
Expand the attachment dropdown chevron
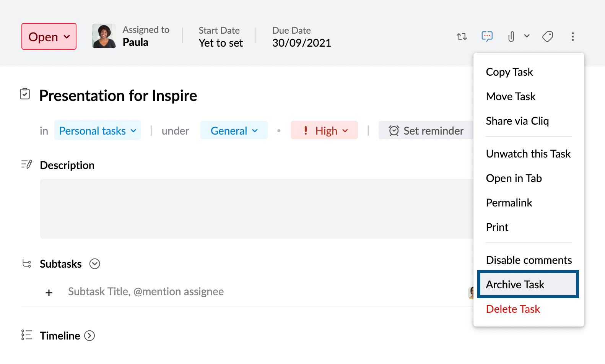tap(527, 36)
